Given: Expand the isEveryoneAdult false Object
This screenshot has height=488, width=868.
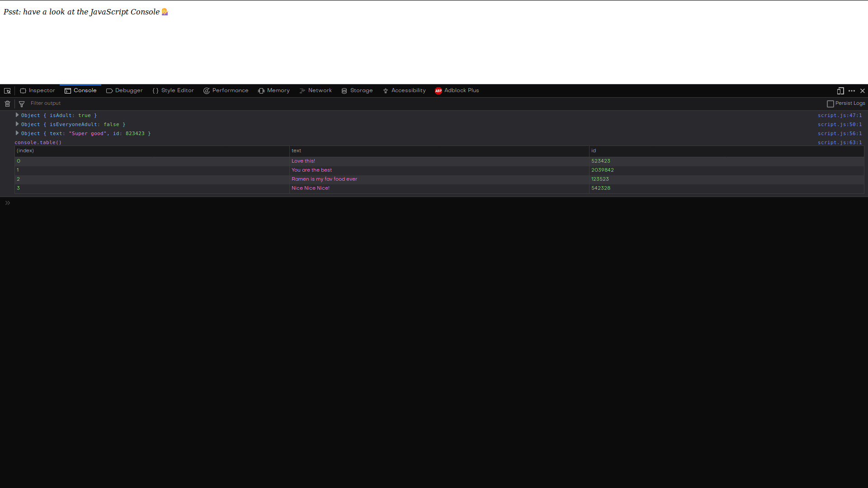Looking at the screenshot, I should coord(17,124).
